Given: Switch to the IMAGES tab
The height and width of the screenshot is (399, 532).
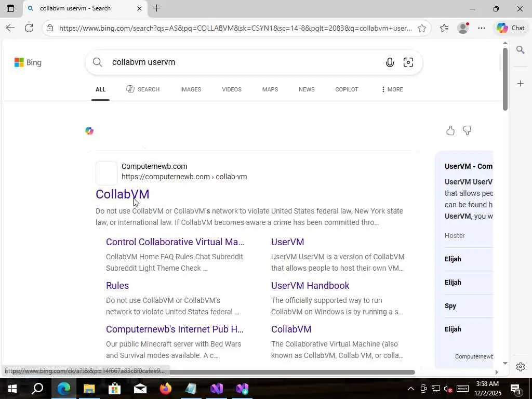Looking at the screenshot, I should 191,89.
